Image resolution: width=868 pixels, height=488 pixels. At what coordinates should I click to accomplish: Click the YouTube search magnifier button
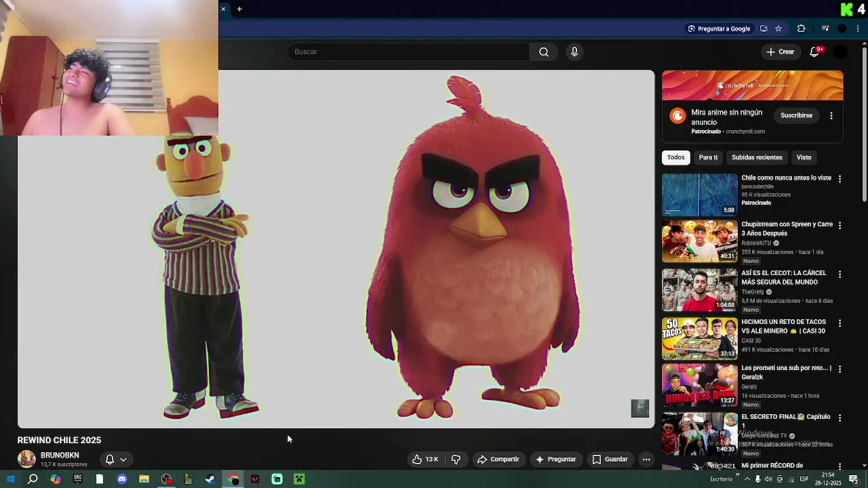pyautogui.click(x=544, y=52)
